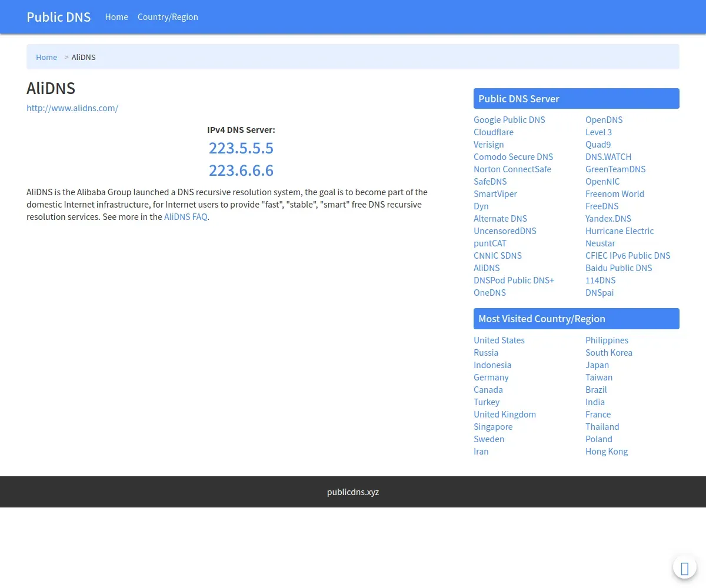Open the OpenDNS link
Screen dimensions: 706x588
(604, 120)
